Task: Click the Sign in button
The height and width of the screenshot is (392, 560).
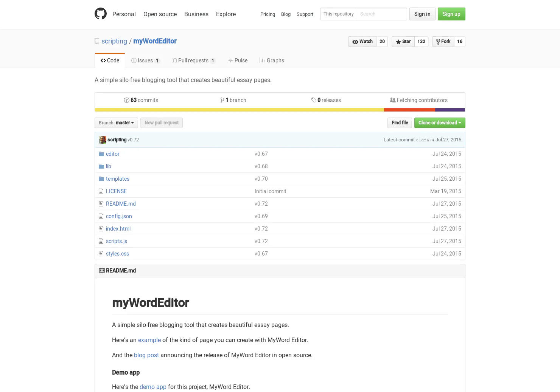Action: click(422, 14)
